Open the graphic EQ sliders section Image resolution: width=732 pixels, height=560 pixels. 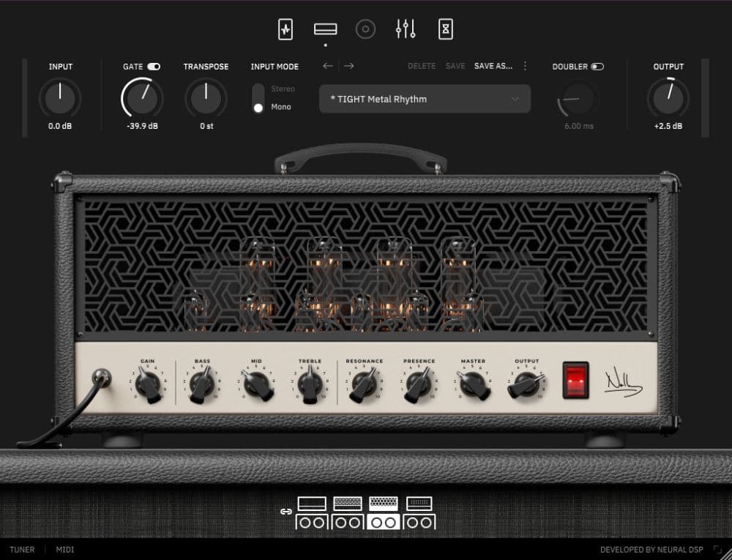point(406,29)
